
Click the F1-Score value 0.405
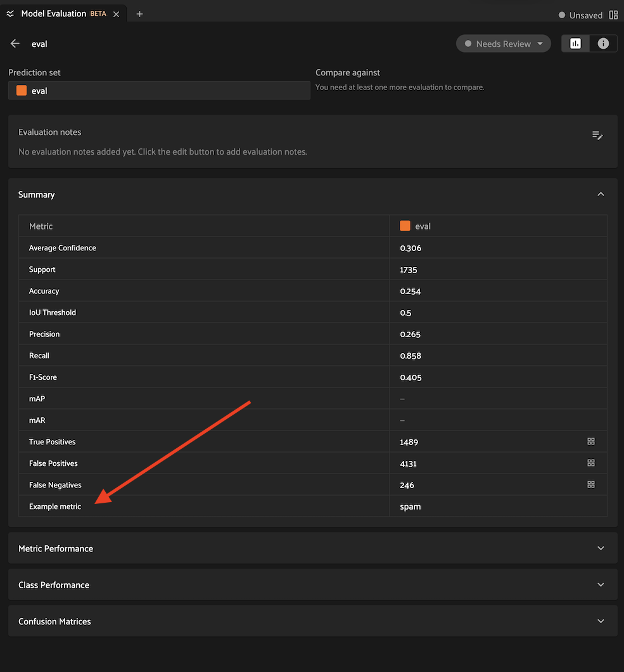(411, 378)
